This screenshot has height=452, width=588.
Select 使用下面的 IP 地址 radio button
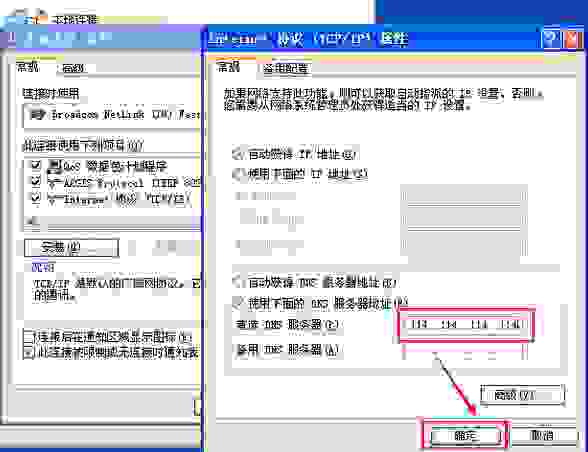point(238,173)
